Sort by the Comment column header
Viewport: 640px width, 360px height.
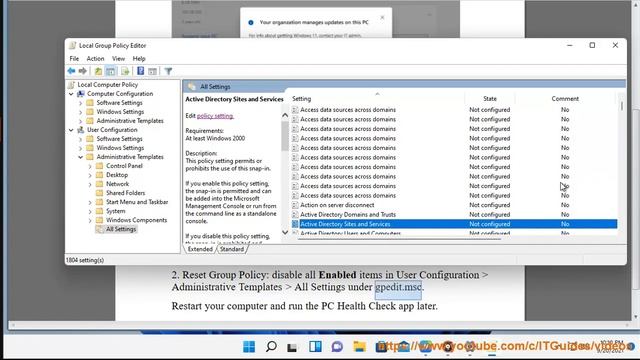pyautogui.click(x=565, y=98)
